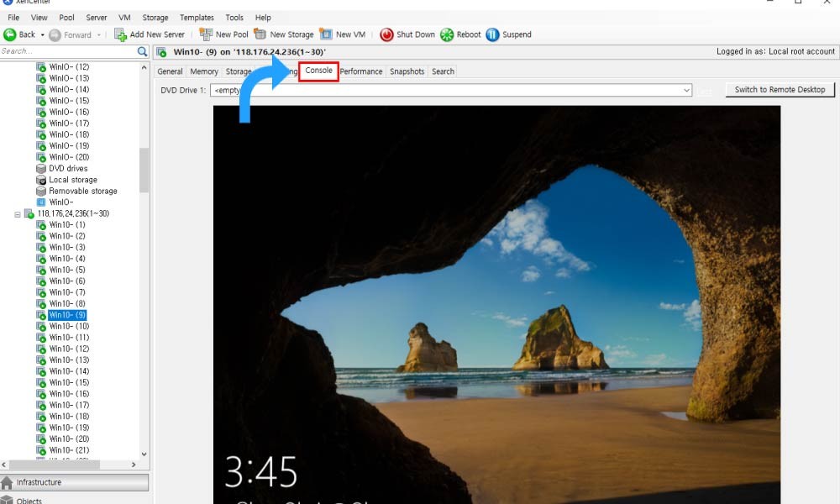Open the DVD Drive 1 combo box
Viewport: 840px width, 504px height.
(451, 91)
